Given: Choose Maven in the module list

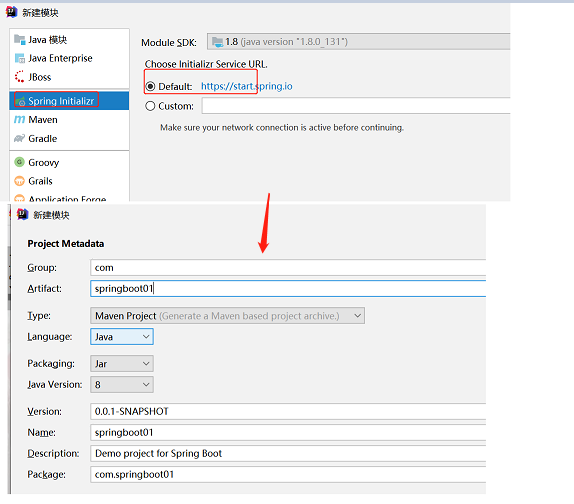Looking at the screenshot, I should [x=69, y=120].
